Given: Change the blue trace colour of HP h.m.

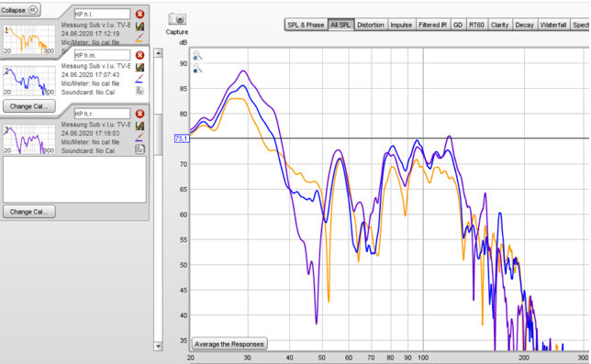Looking at the screenshot, I should point(139,78).
